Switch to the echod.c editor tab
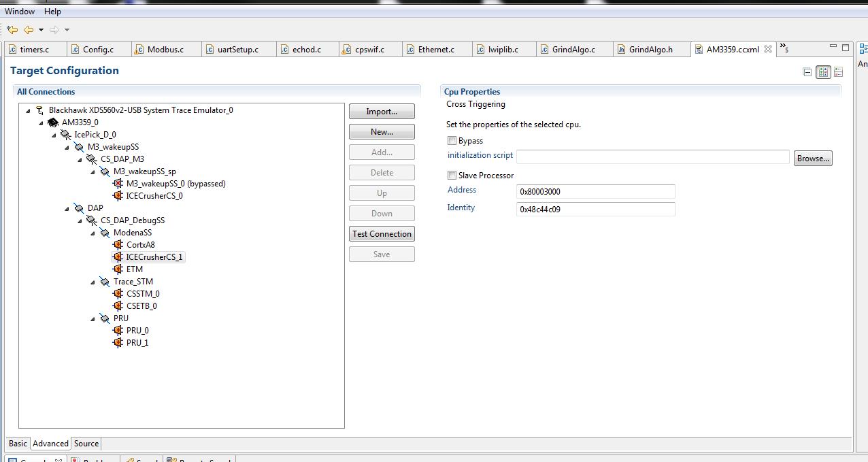 pos(306,49)
